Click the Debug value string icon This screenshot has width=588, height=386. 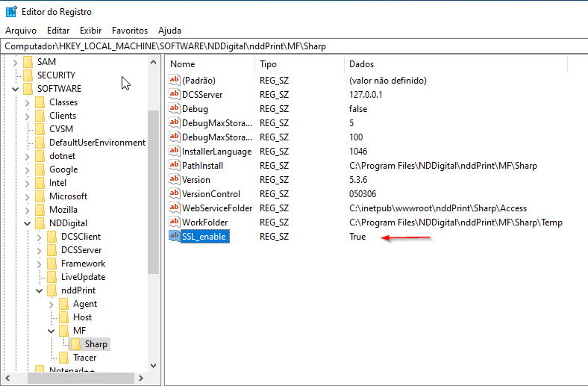pyautogui.click(x=175, y=109)
